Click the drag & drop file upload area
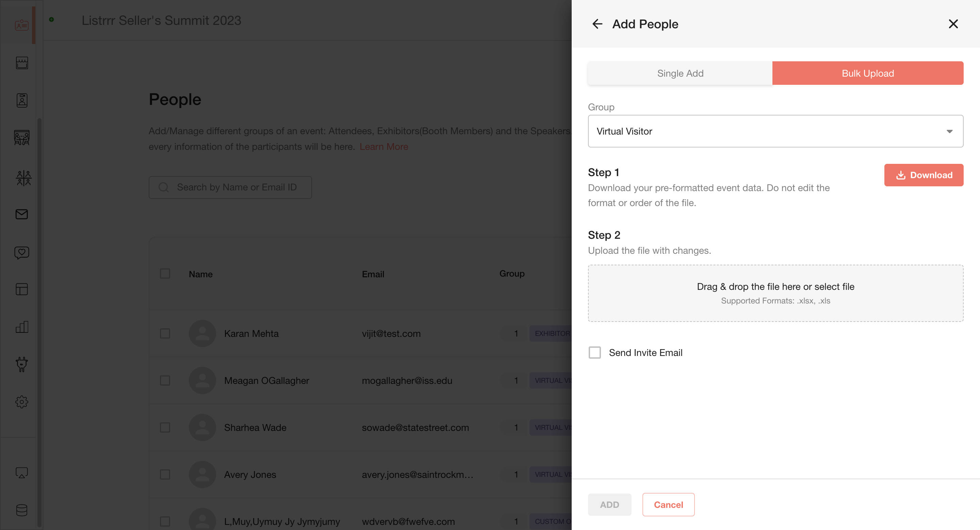Viewport: 980px width, 530px height. pos(775,293)
